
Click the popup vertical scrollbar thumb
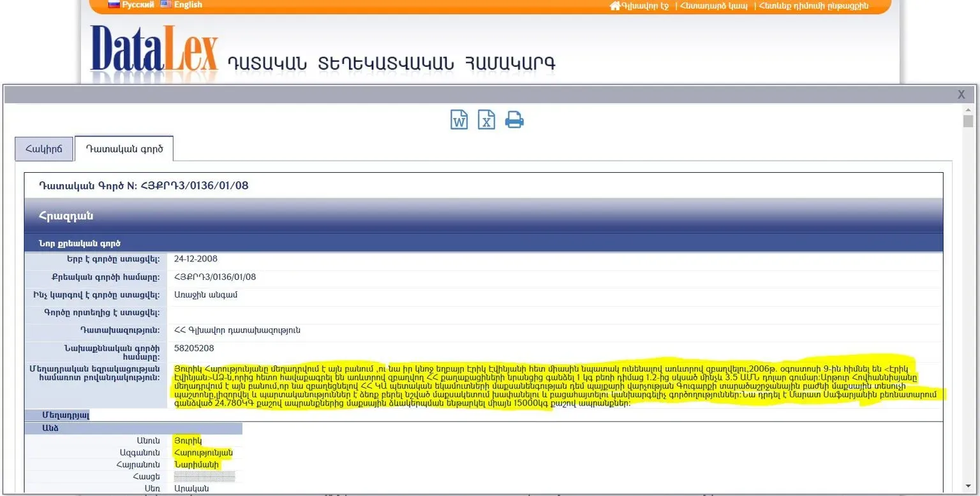coord(968,121)
